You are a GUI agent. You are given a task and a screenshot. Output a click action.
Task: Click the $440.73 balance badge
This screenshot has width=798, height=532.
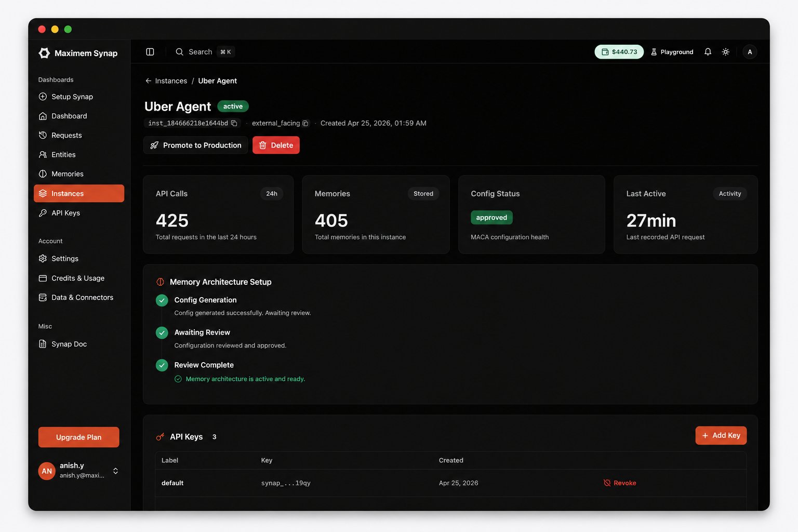(x=619, y=52)
